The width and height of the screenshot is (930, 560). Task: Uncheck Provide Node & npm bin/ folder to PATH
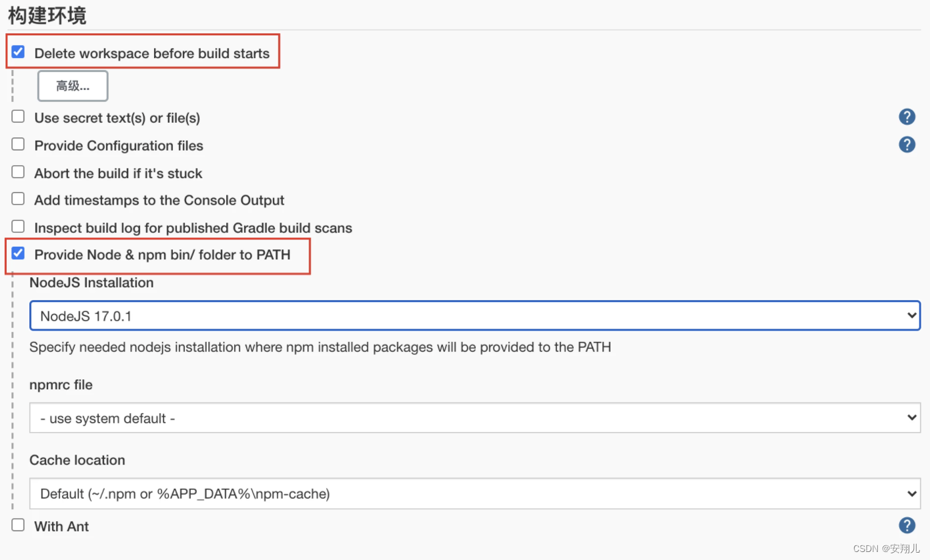click(19, 253)
